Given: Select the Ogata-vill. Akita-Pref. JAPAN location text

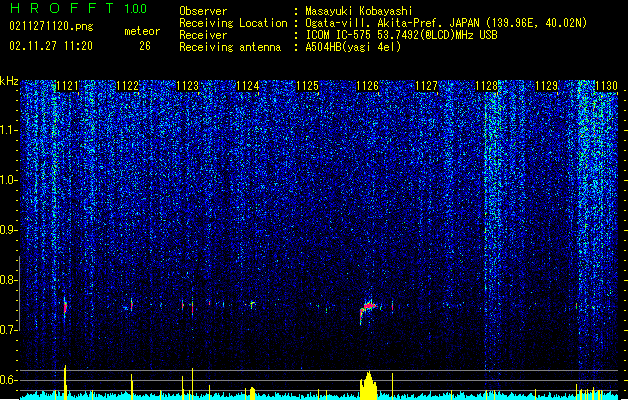Looking at the screenshot, I should (446, 23).
